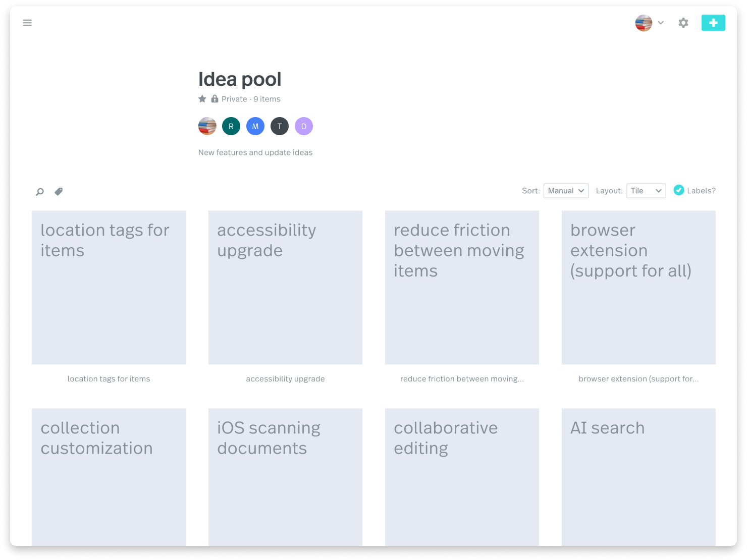Expand the account menu chevron
This screenshot has height=560, width=747.
point(661,23)
